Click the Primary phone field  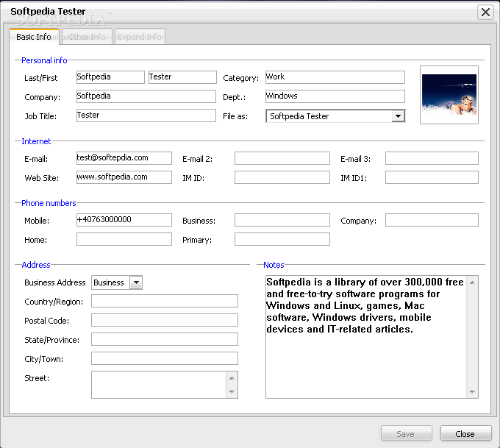click(282, 239)
